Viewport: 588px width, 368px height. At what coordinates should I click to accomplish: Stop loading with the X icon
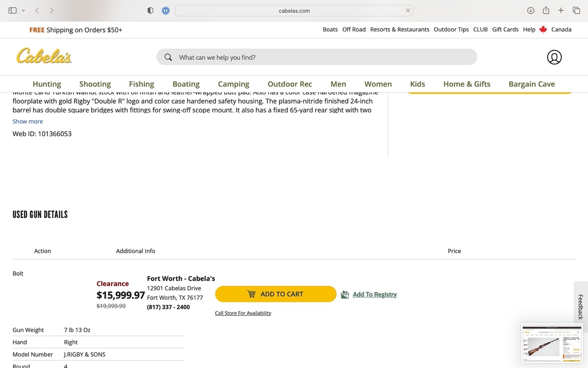pyautogui.click(x=407, y=10)
